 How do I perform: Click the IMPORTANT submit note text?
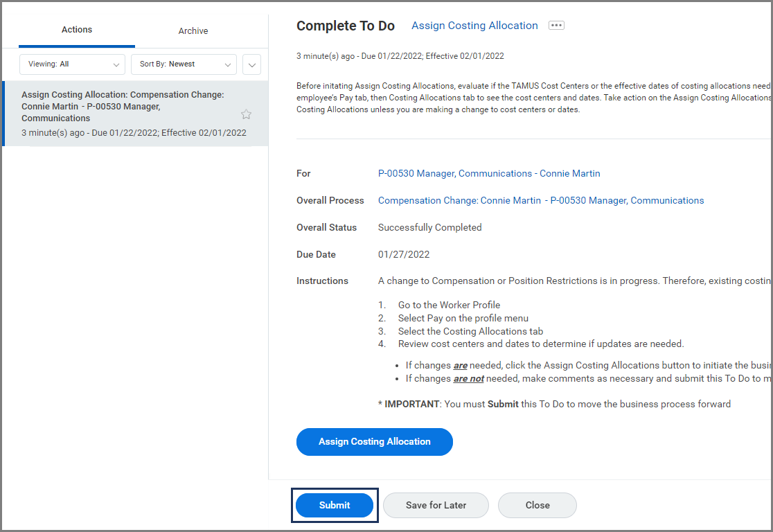click(x=554, y=404)
